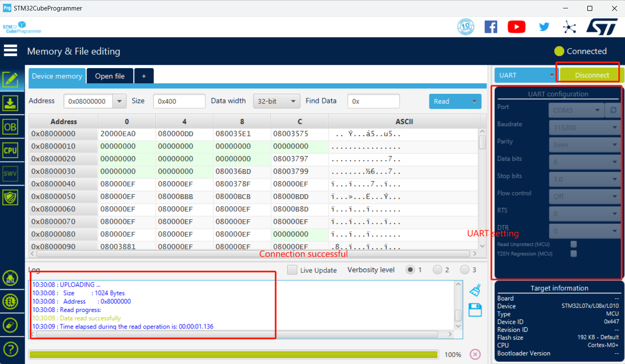Open the Parity Even dropdown
Screen dimensions: 625x364
click(x=585, y=145)
